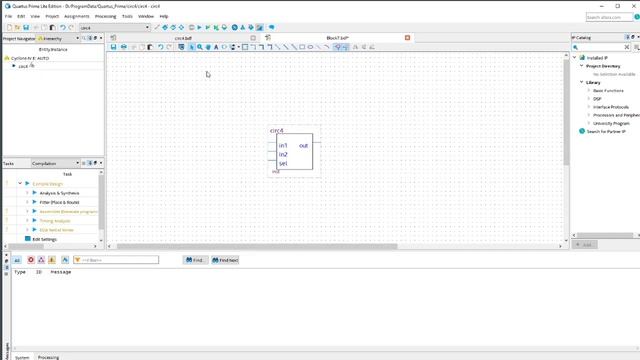
Task: Click the canvas horizontal scrollbar
Action: coord(257,246)
